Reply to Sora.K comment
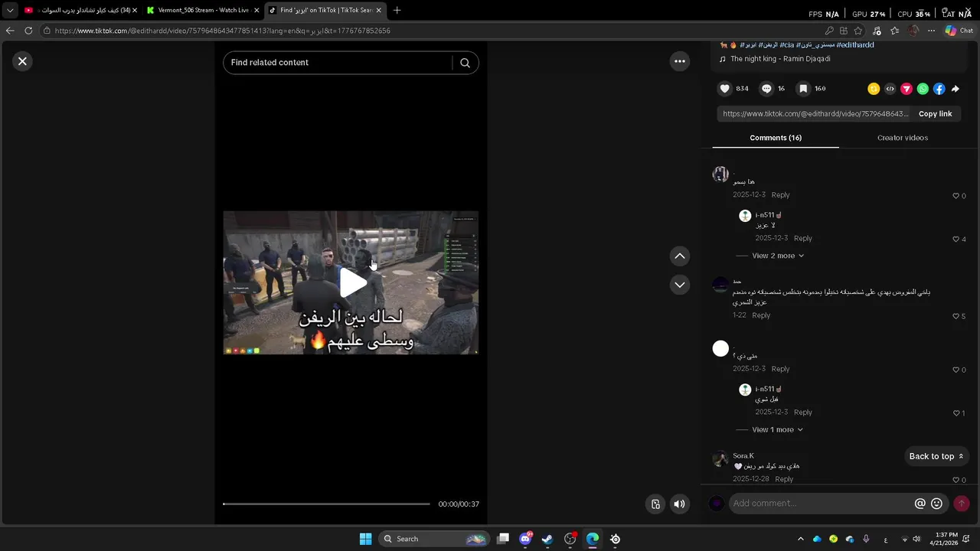 (x=784, y=479)
